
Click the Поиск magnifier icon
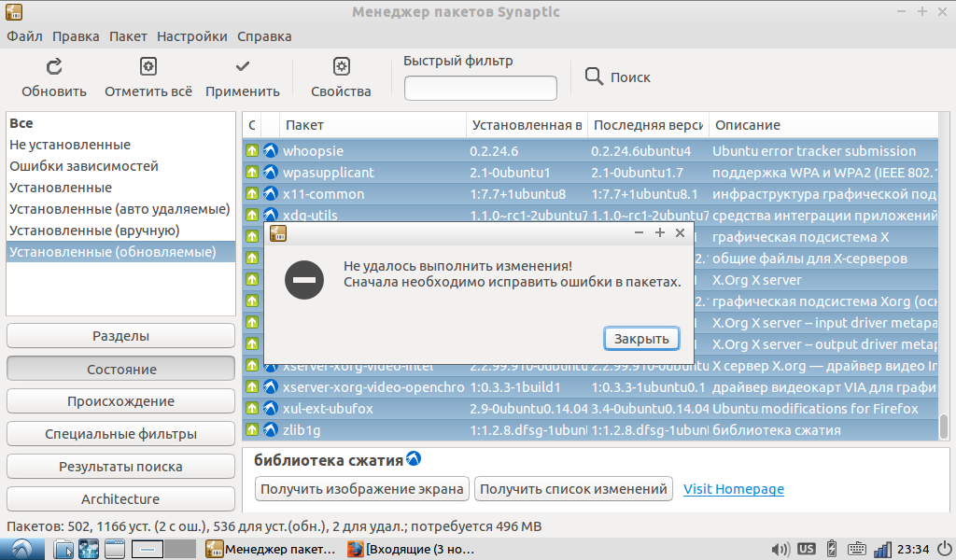[594, 77]
